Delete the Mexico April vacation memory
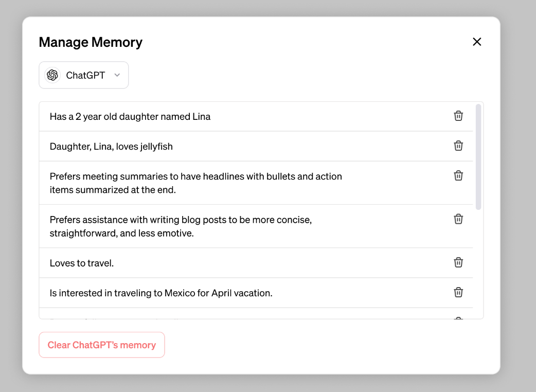Image resolution: width=536 pixels, height=392 pixels. point(458,292)
